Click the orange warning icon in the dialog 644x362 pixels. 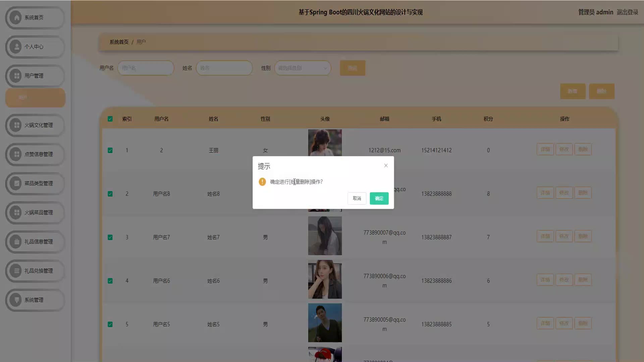coord(262,182)
